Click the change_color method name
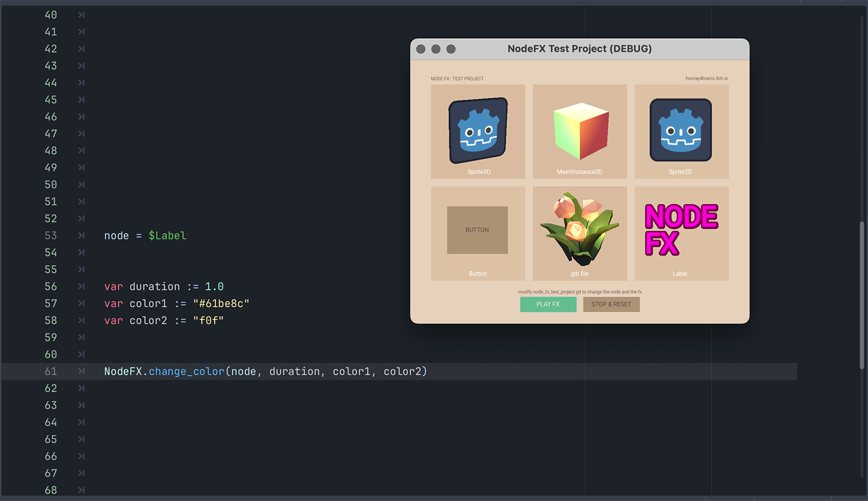 tap(186, 371)
